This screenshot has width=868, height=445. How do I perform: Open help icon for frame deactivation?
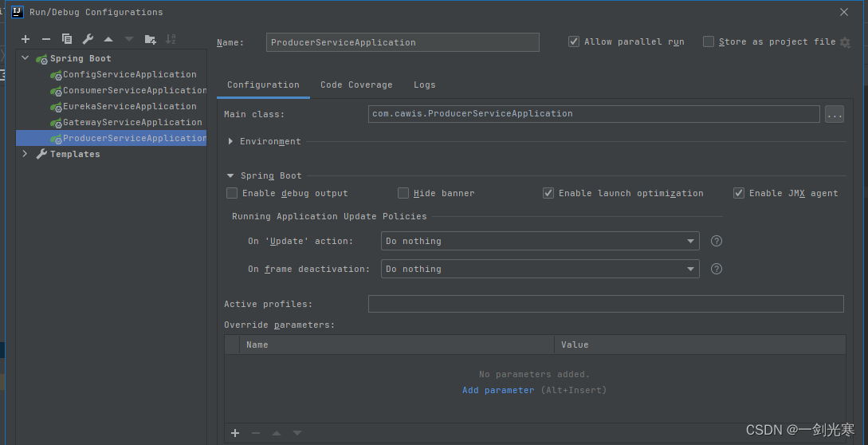[x=717, y=269]
